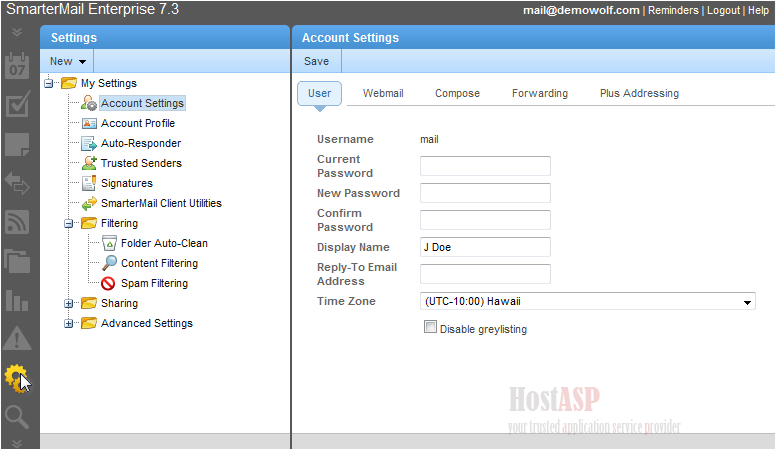Open the Reminders link
The width and height of the screenshot is (776, 450).
(673, 10)
